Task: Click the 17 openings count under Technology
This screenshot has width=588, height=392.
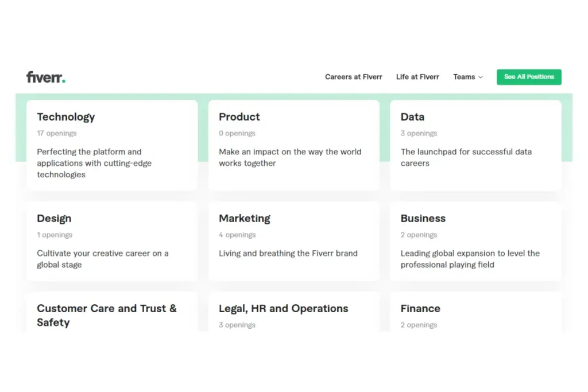Action: (57, 134)
